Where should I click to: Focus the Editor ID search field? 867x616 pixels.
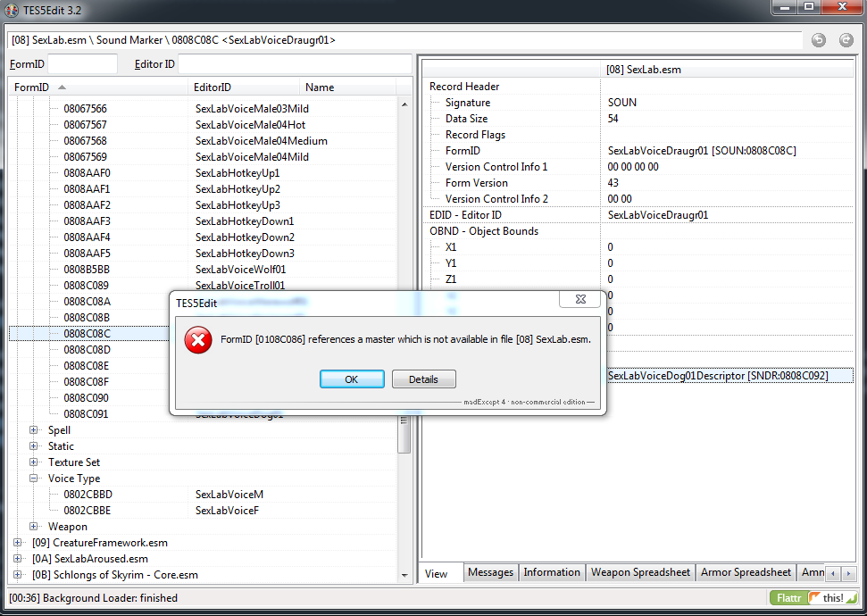pyautogui.click(x=295, y=64)
